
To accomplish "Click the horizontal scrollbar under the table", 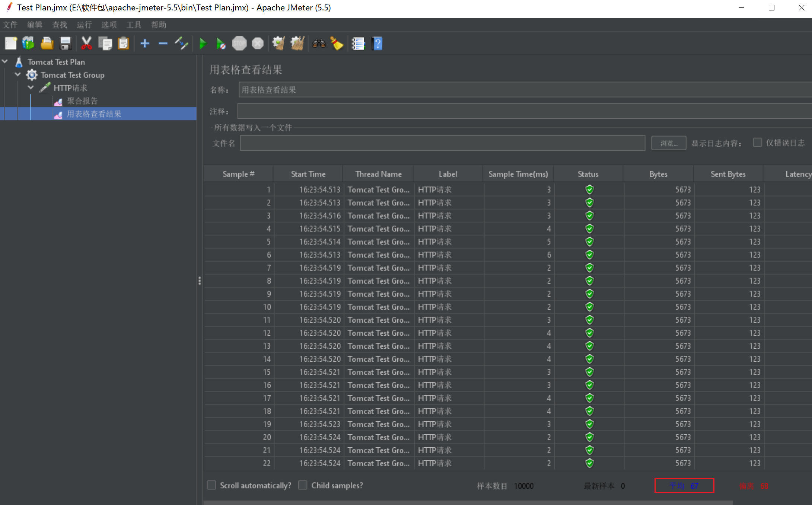I will tap(468, 502).
